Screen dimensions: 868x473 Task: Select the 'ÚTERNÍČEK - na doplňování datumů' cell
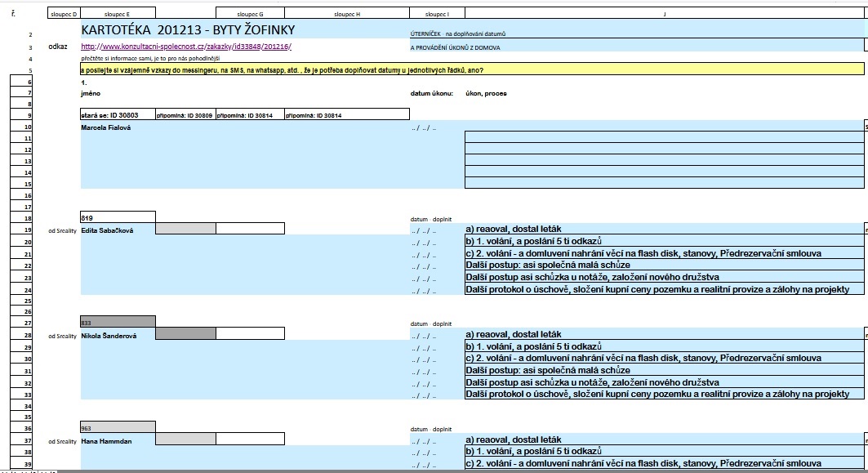(458, 33)
